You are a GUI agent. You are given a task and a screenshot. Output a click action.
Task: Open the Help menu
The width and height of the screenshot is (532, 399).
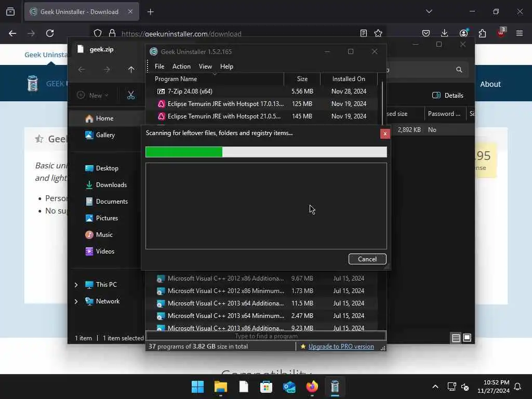(x=227, y=66)
